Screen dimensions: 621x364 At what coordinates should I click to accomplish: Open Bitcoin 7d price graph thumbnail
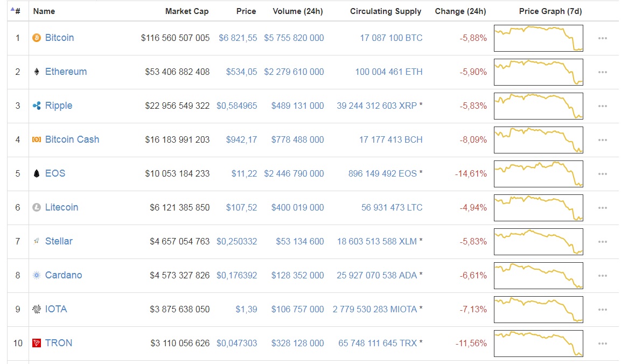point(538,38)
